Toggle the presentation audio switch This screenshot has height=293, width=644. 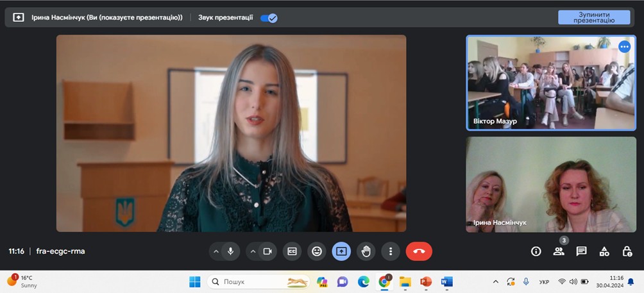pyautogui.click(x=269, y=17)
